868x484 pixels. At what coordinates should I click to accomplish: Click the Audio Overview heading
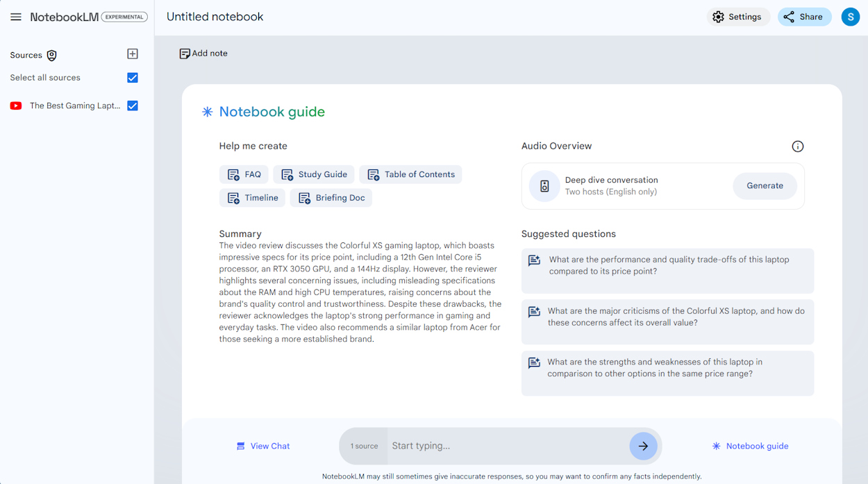pyautogui.click(x=557, y=146)
